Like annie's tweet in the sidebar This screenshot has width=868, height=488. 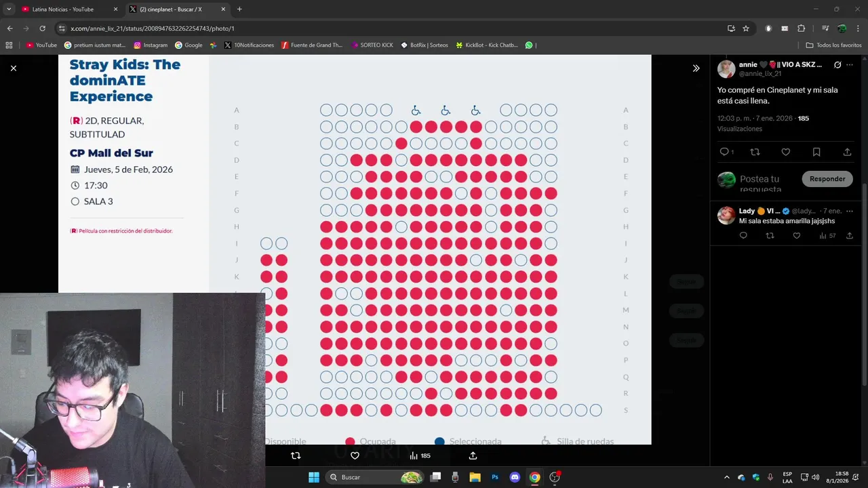(x=785, y=152)
